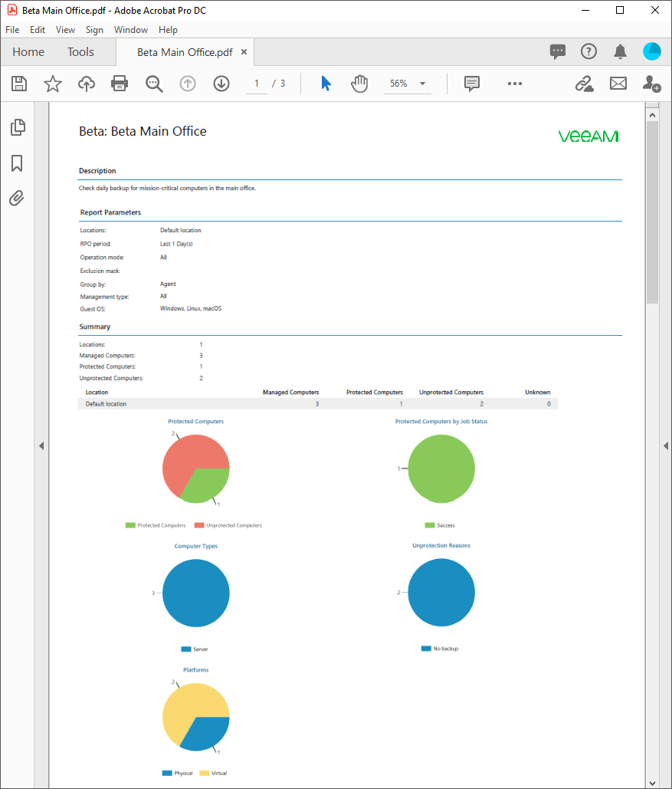672x789 pixels.
Task: Upload the file to Document Cloud
Action: (x=86, y=84)
